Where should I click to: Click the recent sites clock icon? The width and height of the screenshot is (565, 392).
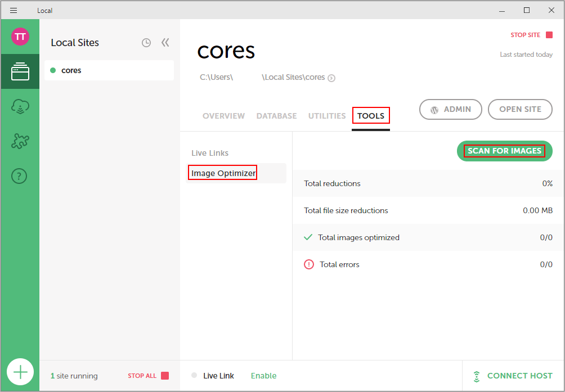tap(146, 43)
